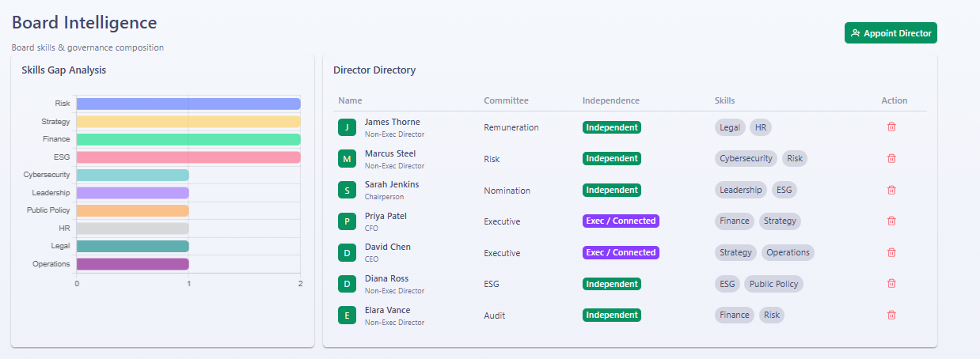Click Audit committee cell
The height and width of the screenshot is (359, 980).
click(x=494, y=316)
